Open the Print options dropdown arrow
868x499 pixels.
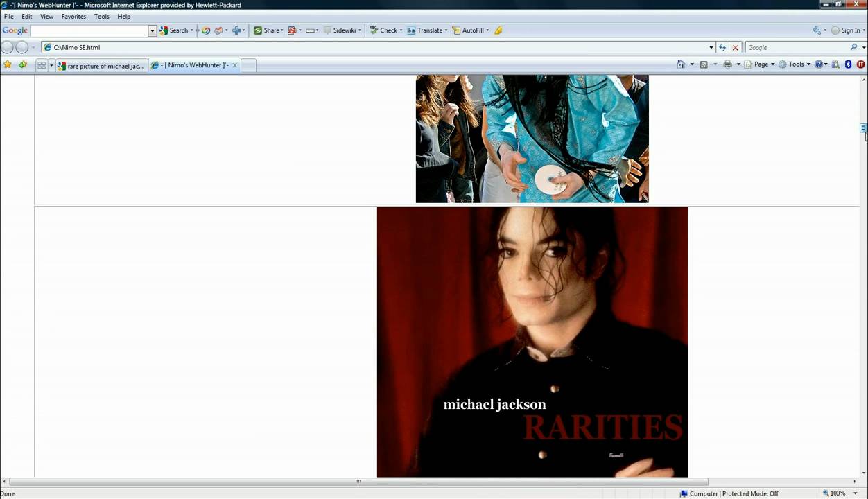(x=738, y=64)
